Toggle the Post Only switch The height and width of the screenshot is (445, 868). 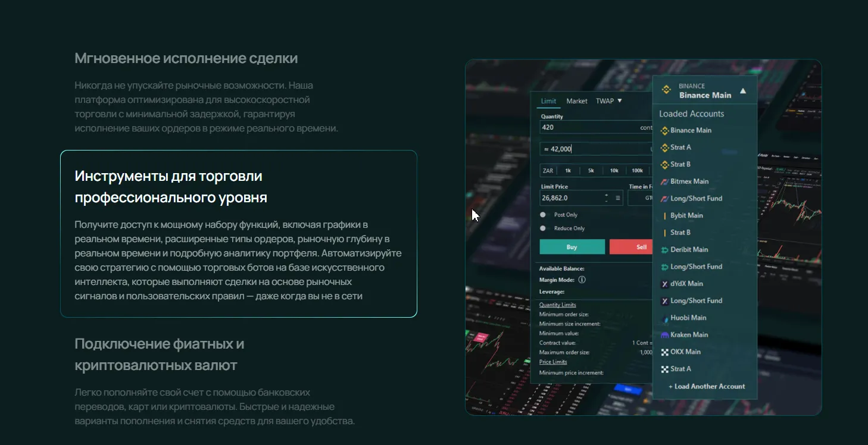click(x=543, y=215)
